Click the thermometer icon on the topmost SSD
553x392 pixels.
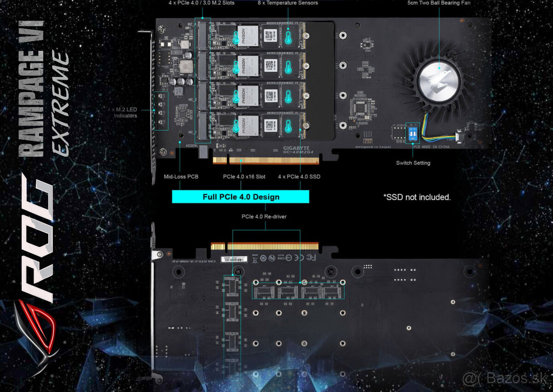coord(288,36)
